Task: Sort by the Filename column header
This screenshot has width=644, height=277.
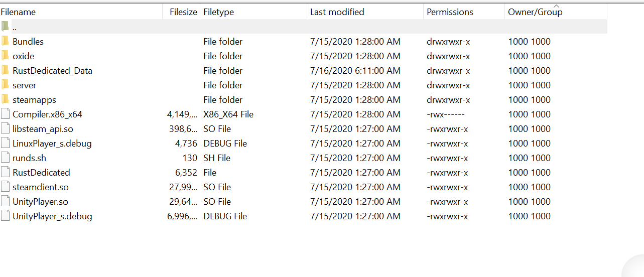Action: [x=18, y=12]
